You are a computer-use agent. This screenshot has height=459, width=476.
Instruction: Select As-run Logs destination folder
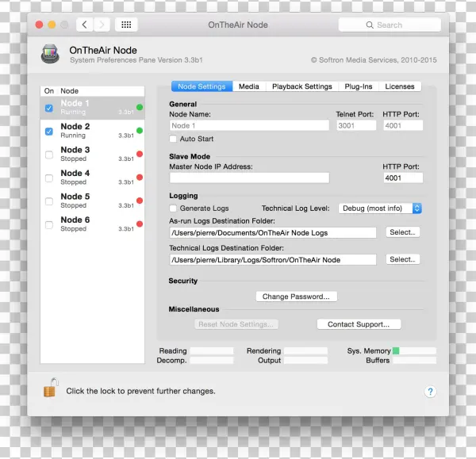click(x=402, y=232)
